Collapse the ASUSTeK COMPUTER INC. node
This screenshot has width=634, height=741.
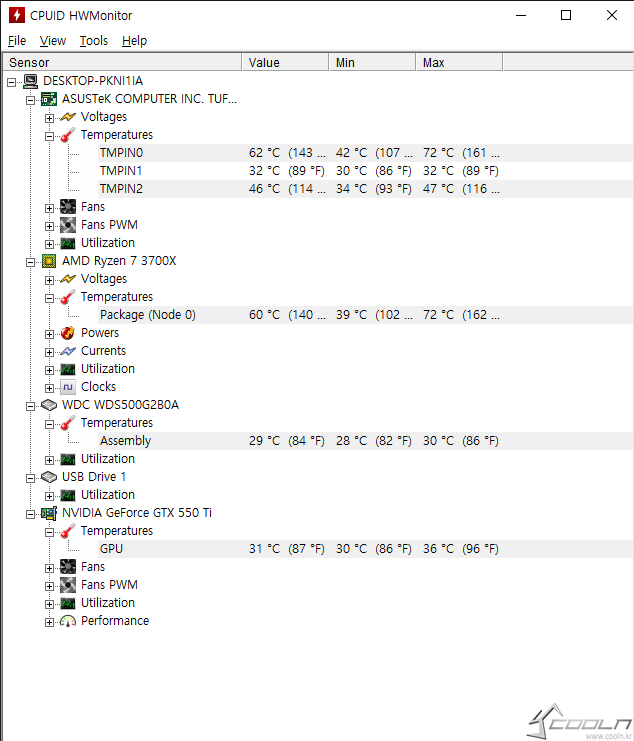point(30,100)
